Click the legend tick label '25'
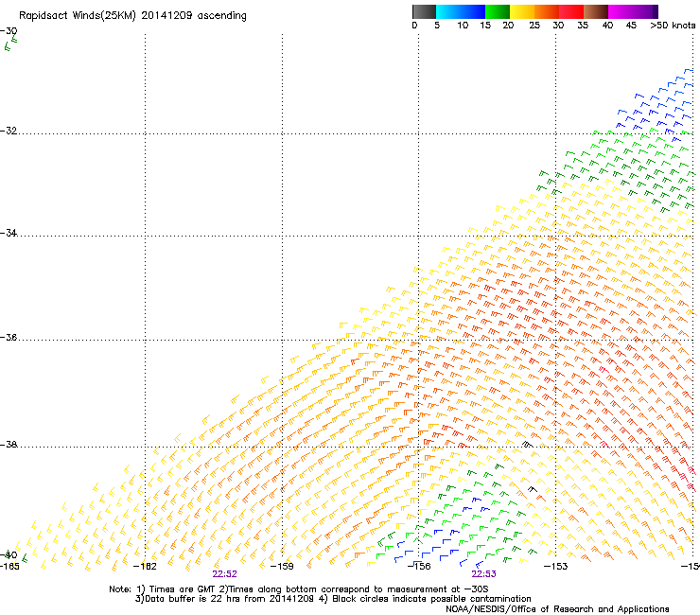This screenshot has width=700, height=615. pos(534,26)
